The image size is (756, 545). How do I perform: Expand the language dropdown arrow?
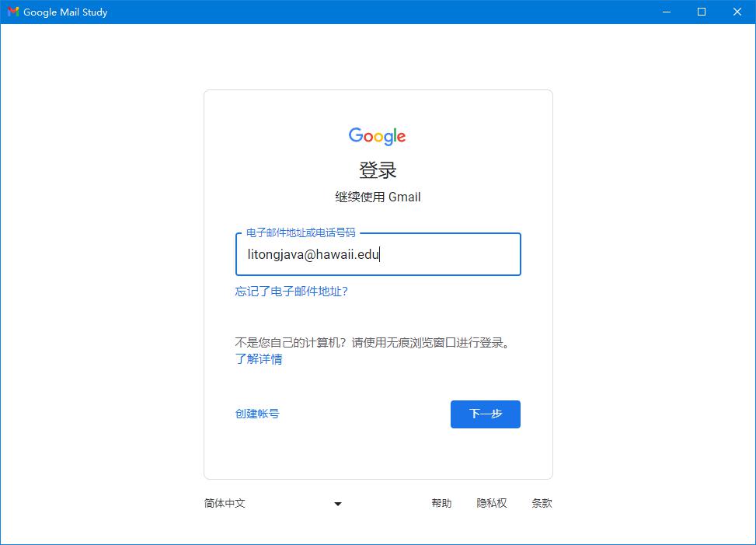click(337, 504)
